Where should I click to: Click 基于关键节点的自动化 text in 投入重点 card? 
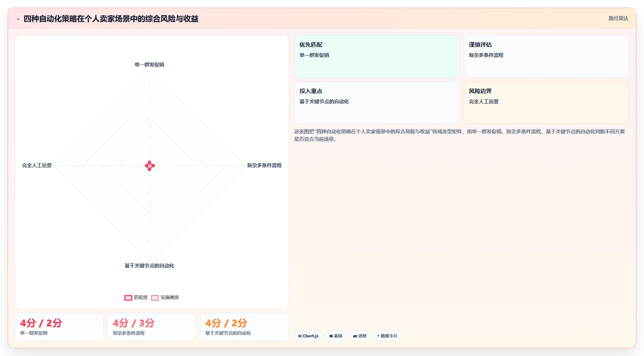coord(324,101)
